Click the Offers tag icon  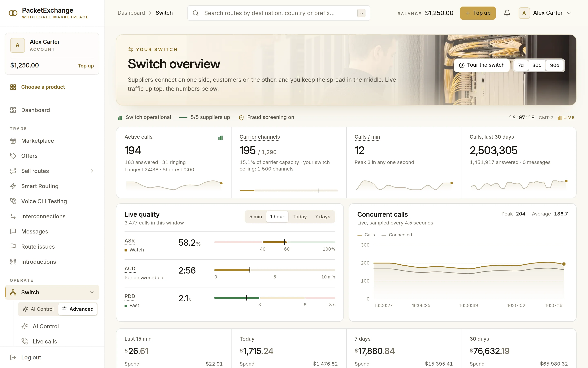coord(13,156)
